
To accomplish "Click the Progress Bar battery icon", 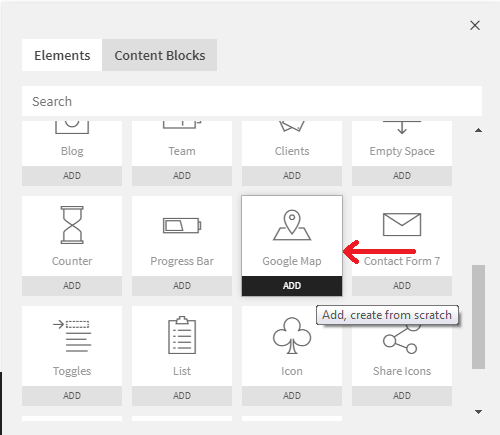I will coord(182,226).
